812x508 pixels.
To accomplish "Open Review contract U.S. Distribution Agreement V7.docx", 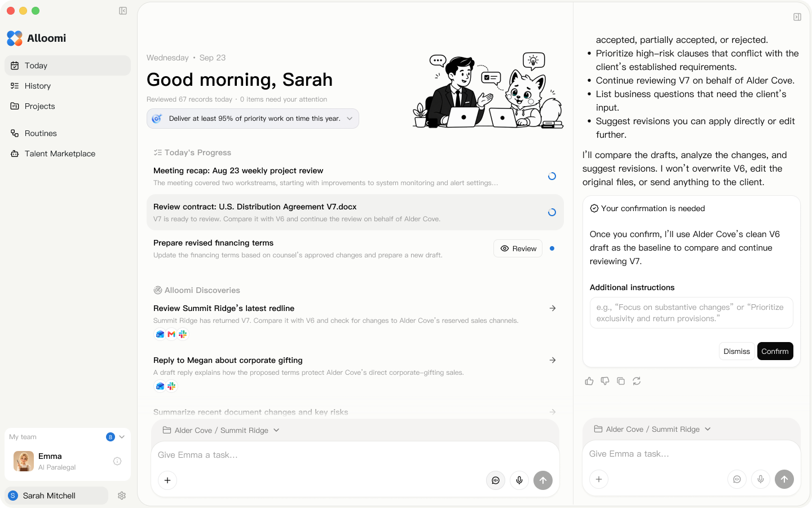I will (x=355, y=212).
